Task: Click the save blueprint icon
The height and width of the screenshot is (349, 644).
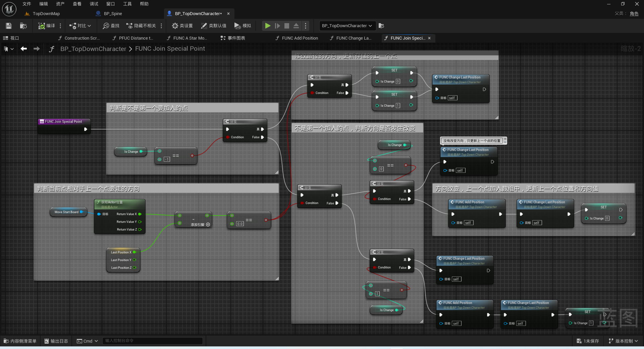Action: click(x=9, y=26)
